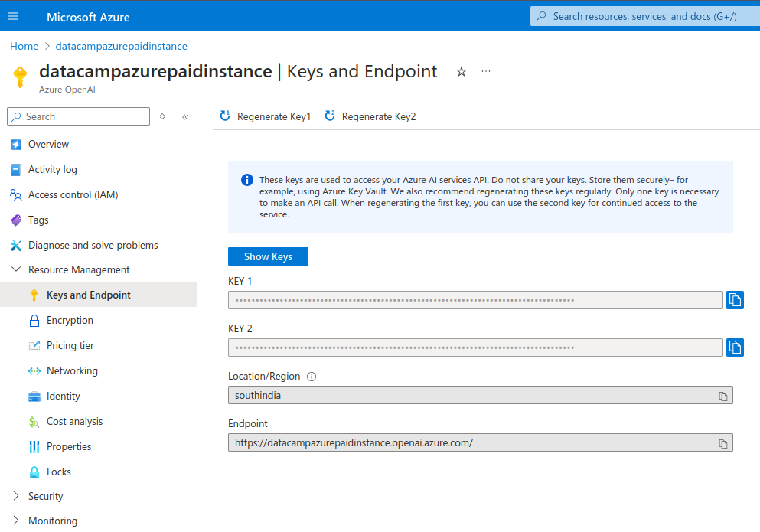The width and height of the screenshot is (760, 532).
Task: Click the Keys and Endpoint key icon in sidebar
Action: (34, 295)
